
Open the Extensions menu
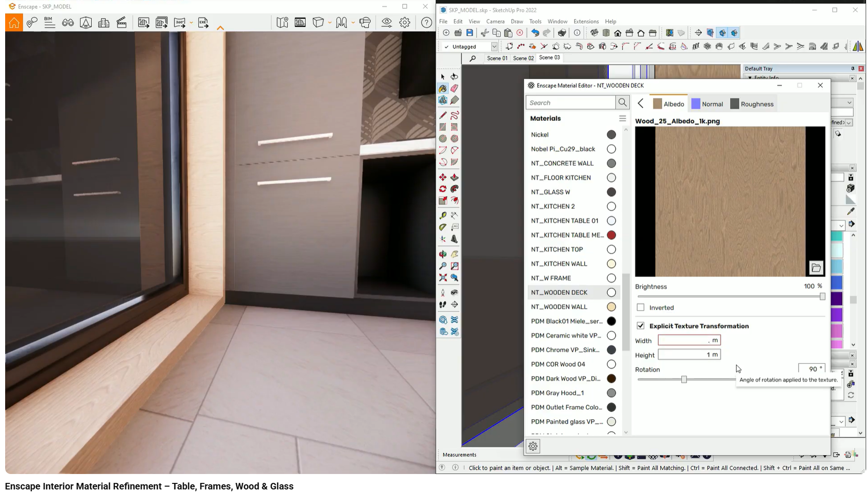[x=585, y=22]
